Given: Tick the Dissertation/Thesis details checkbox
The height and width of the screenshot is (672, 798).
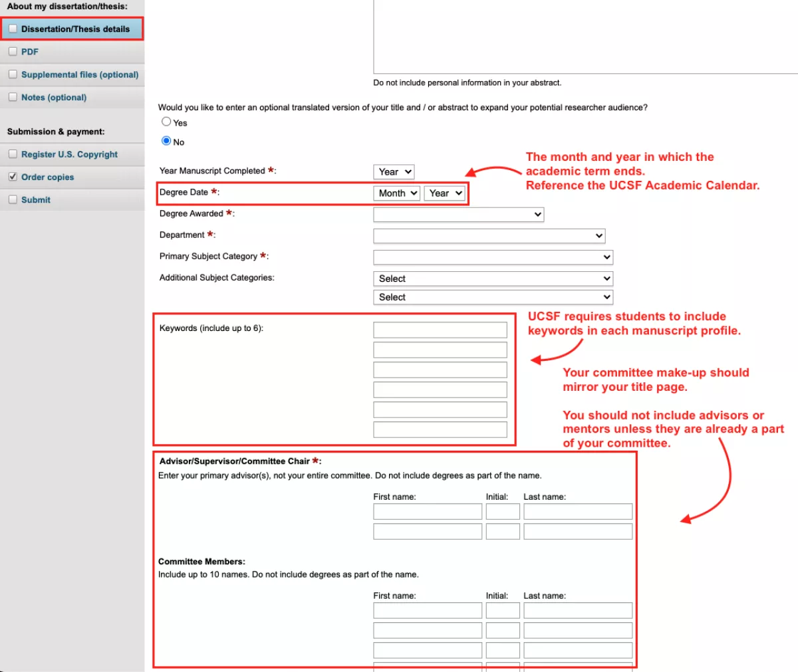Looking at the screenshot, I should point(13,29).
